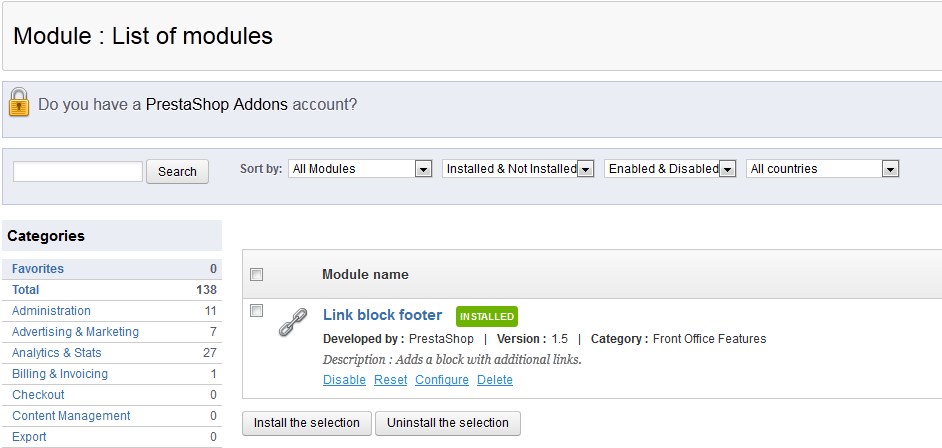Viewport: 942px width, 448px height.
Task: Click the green INSTALLED badge
Action: (x=487, y=316)
